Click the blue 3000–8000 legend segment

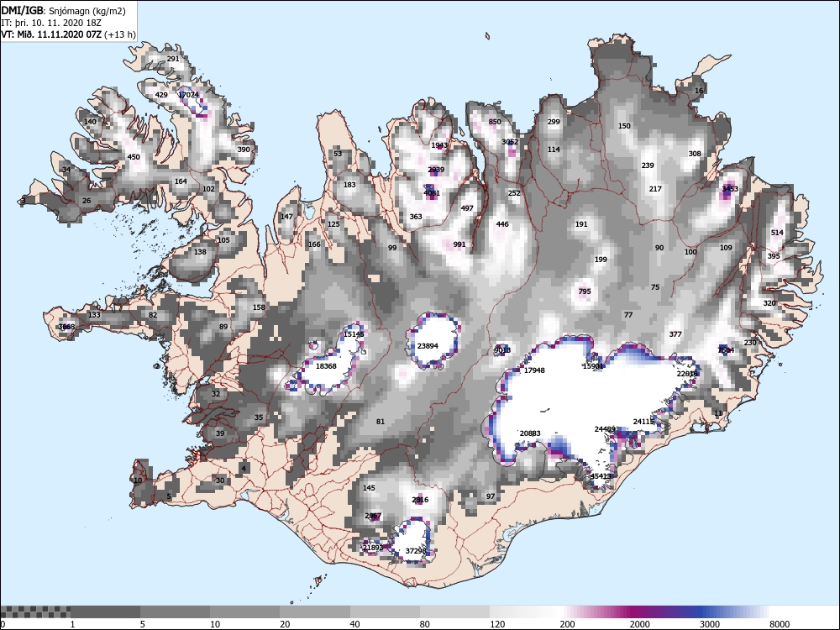[734, 612]
